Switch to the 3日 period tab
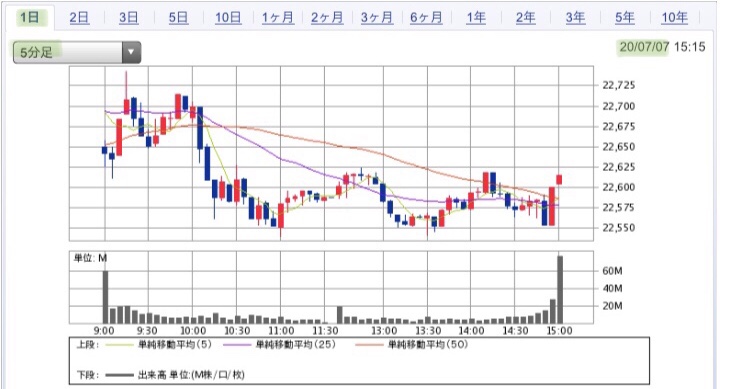Image resolution: width=729 pixels, height=389 pixels. [128, 18]
